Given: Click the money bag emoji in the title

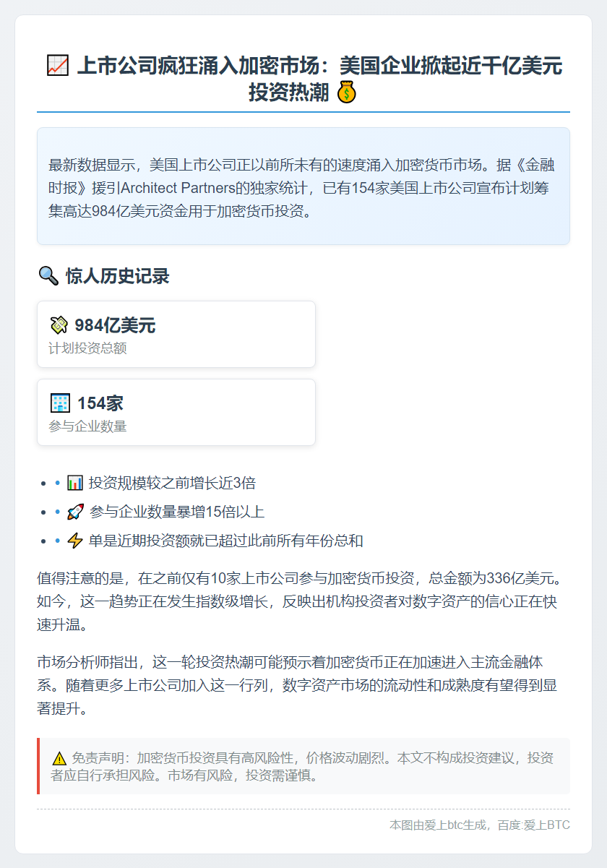Looking at the screenshot, I should [347, 93].
